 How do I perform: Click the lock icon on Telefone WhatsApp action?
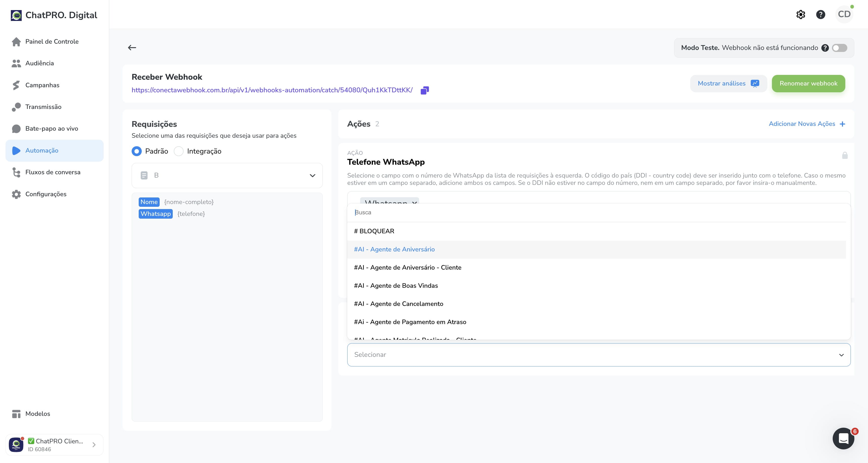(845, 155)
